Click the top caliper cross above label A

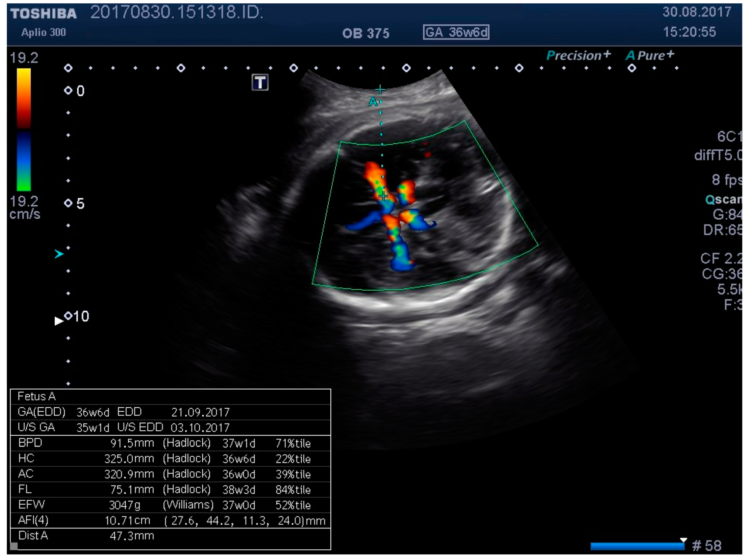tap(380, 90)
